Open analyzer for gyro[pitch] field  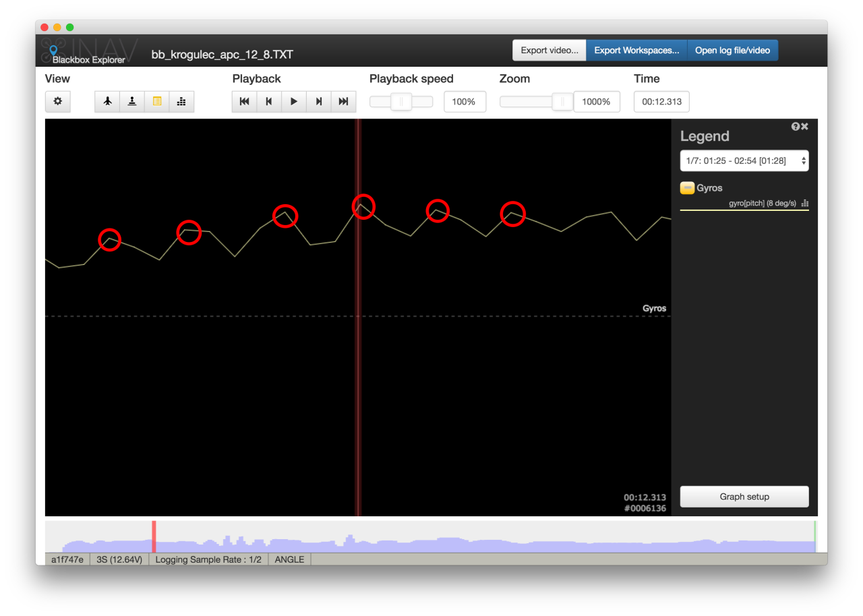804,203
